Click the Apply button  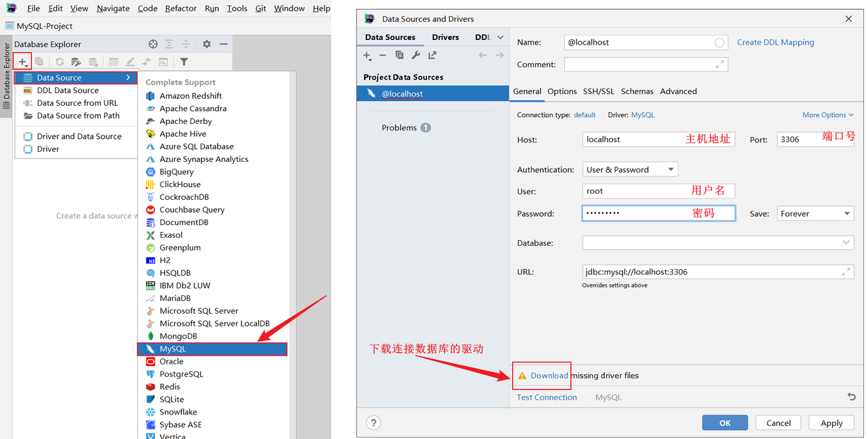point(831,423)
